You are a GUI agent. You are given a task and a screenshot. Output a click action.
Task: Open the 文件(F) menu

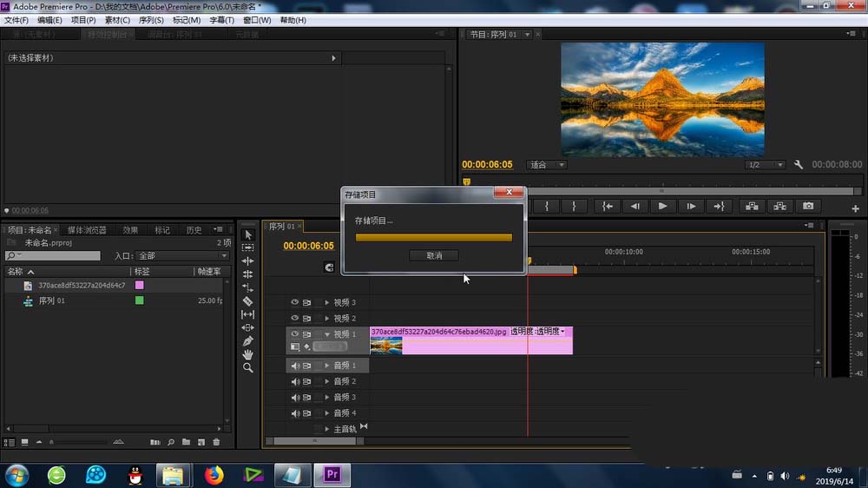[x=16, y=20]
